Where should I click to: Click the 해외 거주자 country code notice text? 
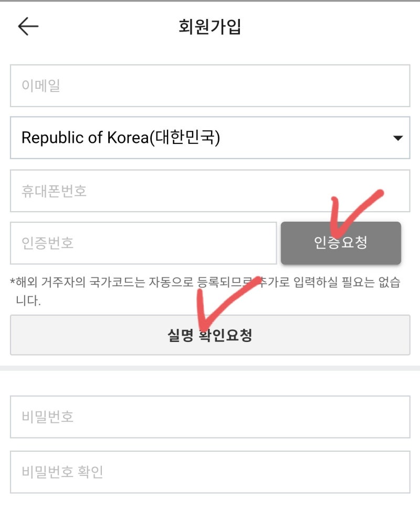(205, 291)
